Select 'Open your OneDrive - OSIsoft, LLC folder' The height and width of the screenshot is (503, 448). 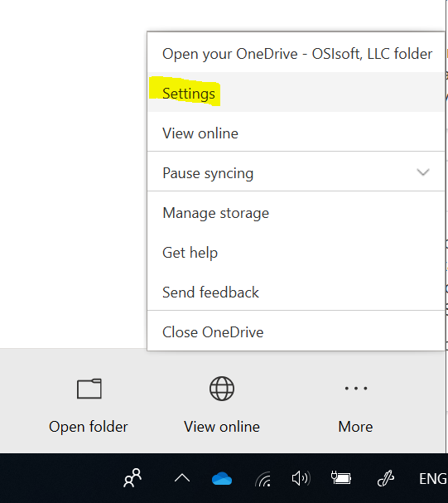coord(296,53)
